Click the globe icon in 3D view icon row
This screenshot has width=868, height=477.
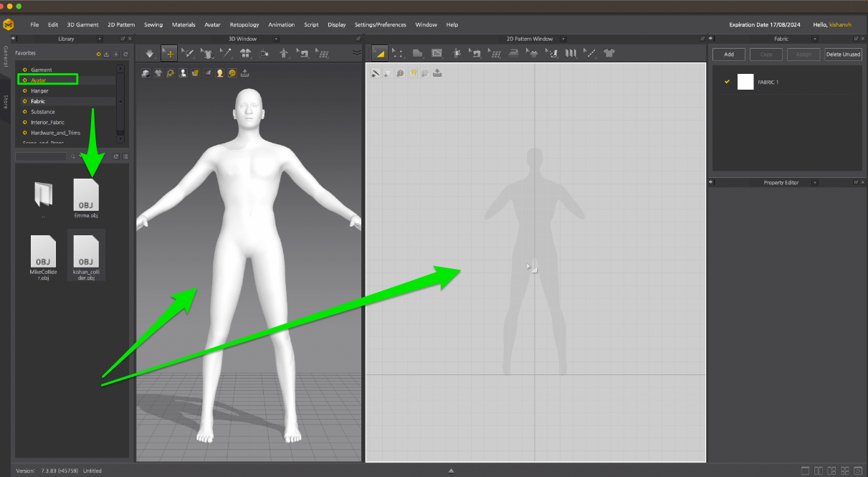(x=232, y=72)
